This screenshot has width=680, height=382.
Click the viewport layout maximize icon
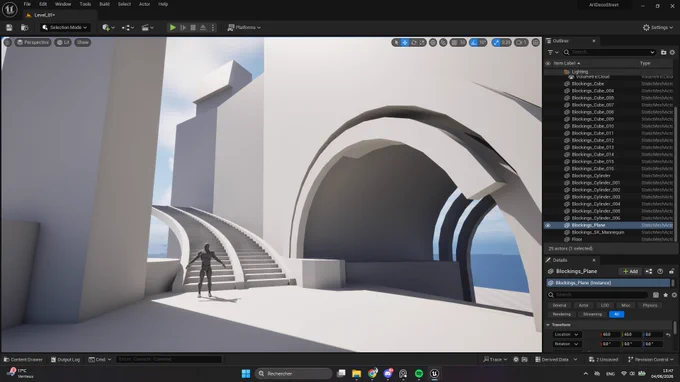tap(536, 42)
